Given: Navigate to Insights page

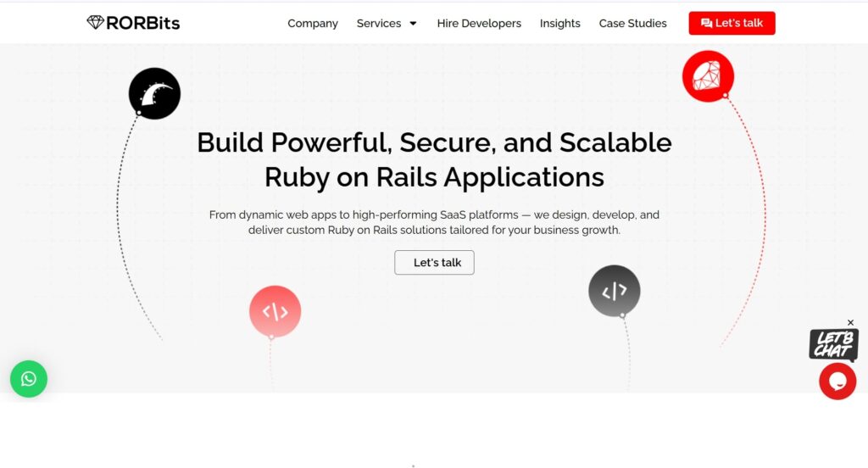Looking at the screenshot, I should click(560, 24).
